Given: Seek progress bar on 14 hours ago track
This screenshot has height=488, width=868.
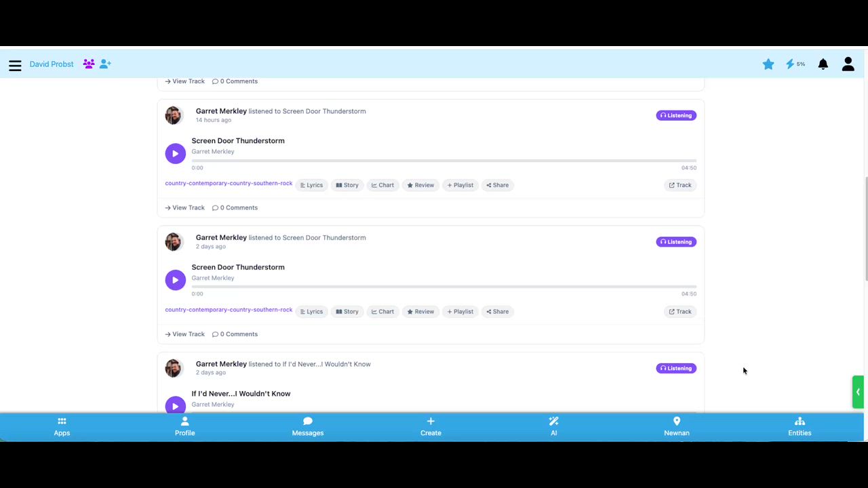Looking at the screenshot, I should (443, 161).
